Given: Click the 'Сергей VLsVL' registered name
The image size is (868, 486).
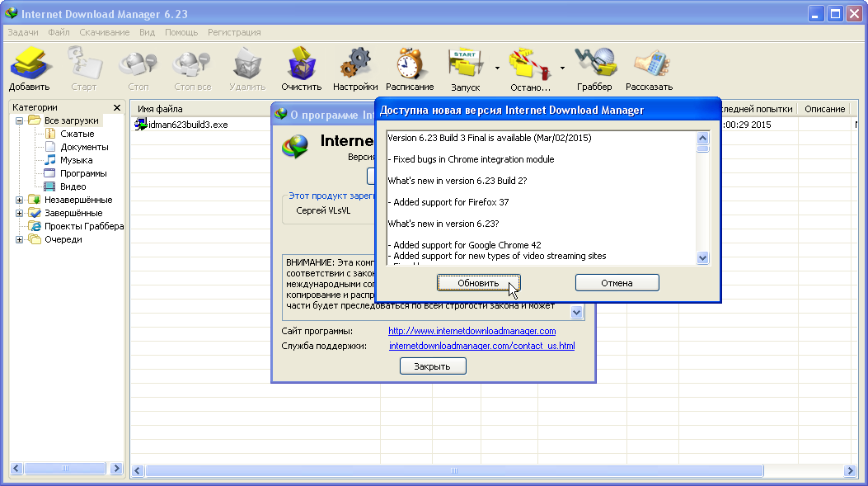Looking at the screenshot, I should (x=323, y=210).
